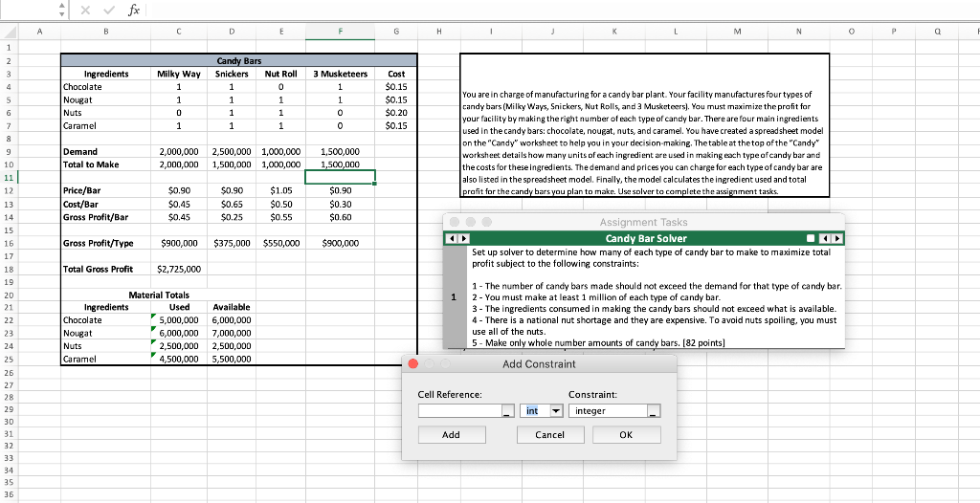
Task: Click task number 1 in Assignment Tasks
Action: tap(455, 296)
